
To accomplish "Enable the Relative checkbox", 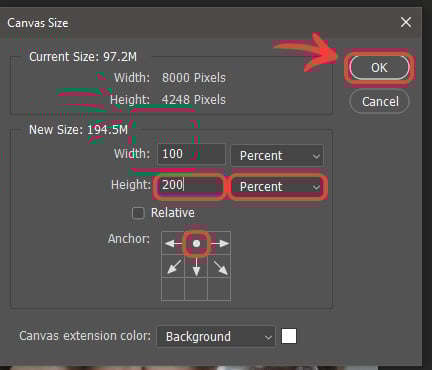I will [138, 213].
